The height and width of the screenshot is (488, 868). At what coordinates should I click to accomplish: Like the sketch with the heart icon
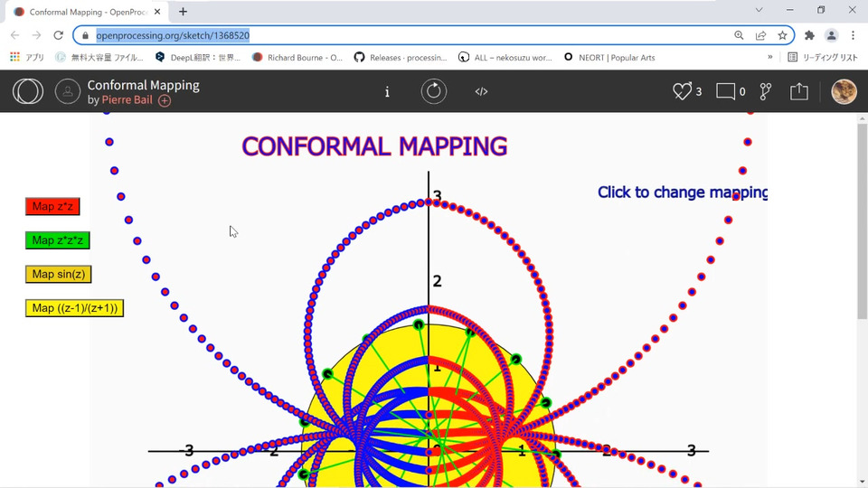click(x=682, y=91)
